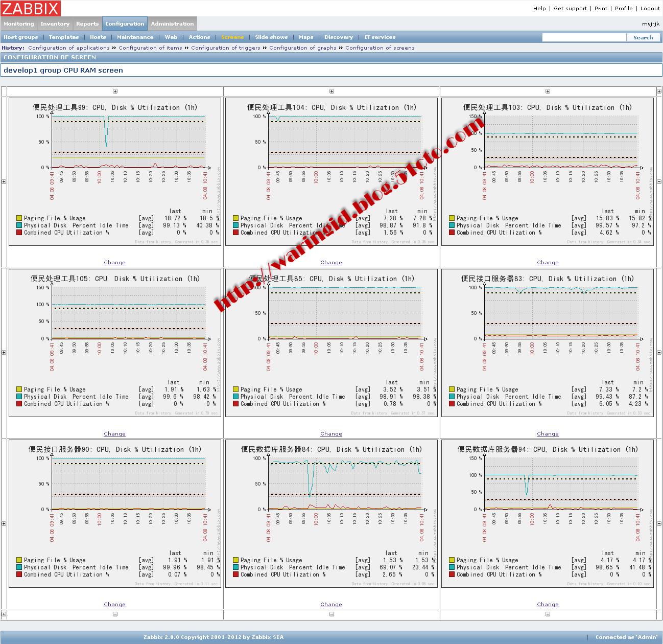The height and width of the screenshot is (644, 663).
Task: Click the minus icon right of the 便民处理工具103 row
Action: (x=659, y=181)
